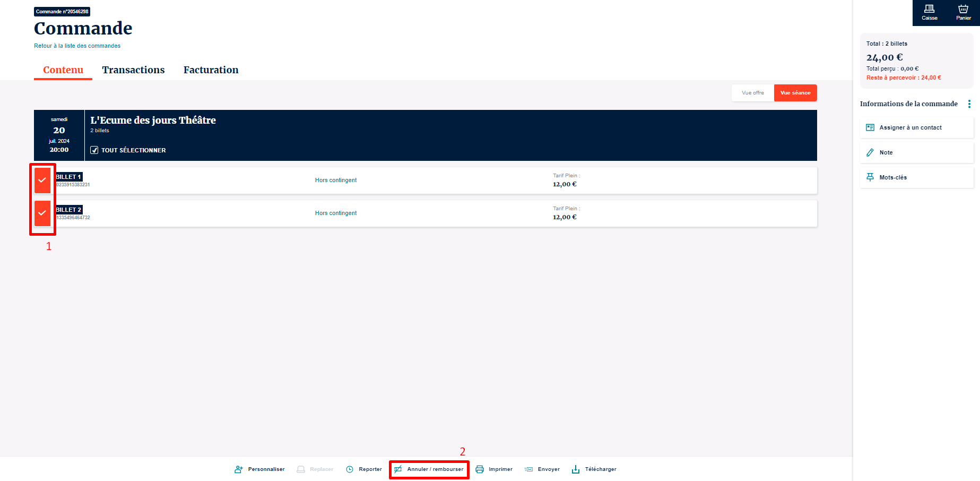Switch to the Facturation tab
The width and height of the screenshot is (980, 481).
coord(211,70)
